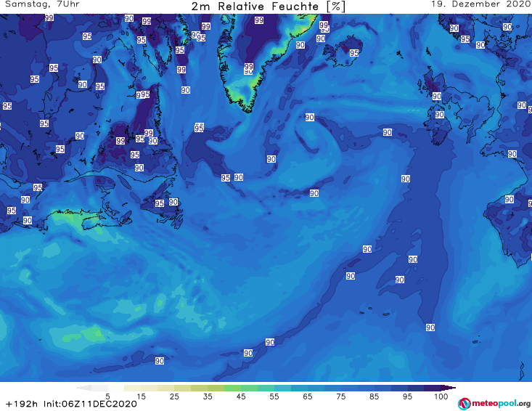The image size is (532, 411).
Task: Click the "85" value on colour scale
Action: tap(374, 396)
